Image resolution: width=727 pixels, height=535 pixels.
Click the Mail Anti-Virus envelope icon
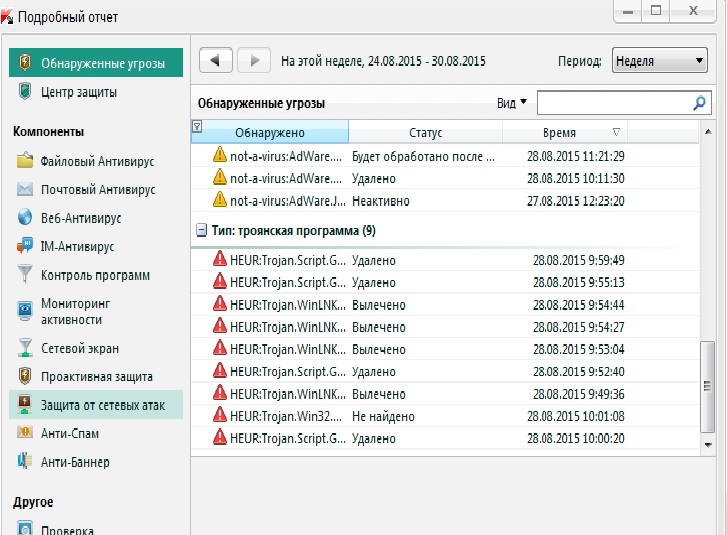(x=25, y=189)
